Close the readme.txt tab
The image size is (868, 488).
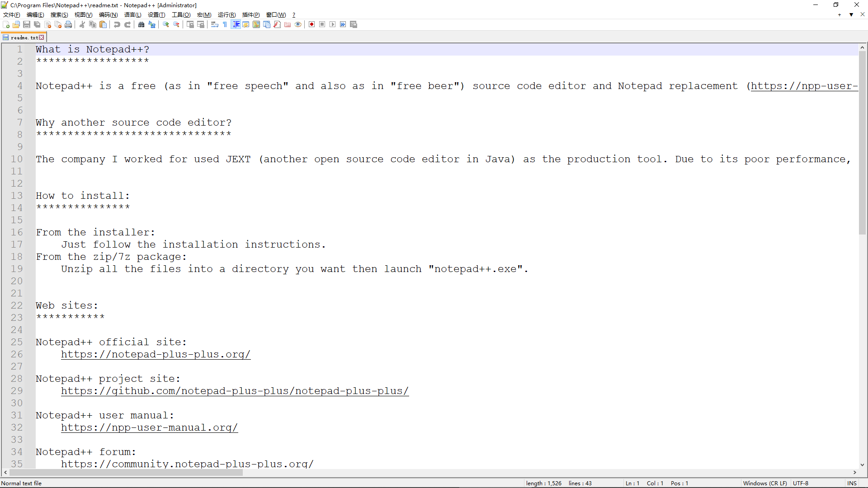point(42,38)
